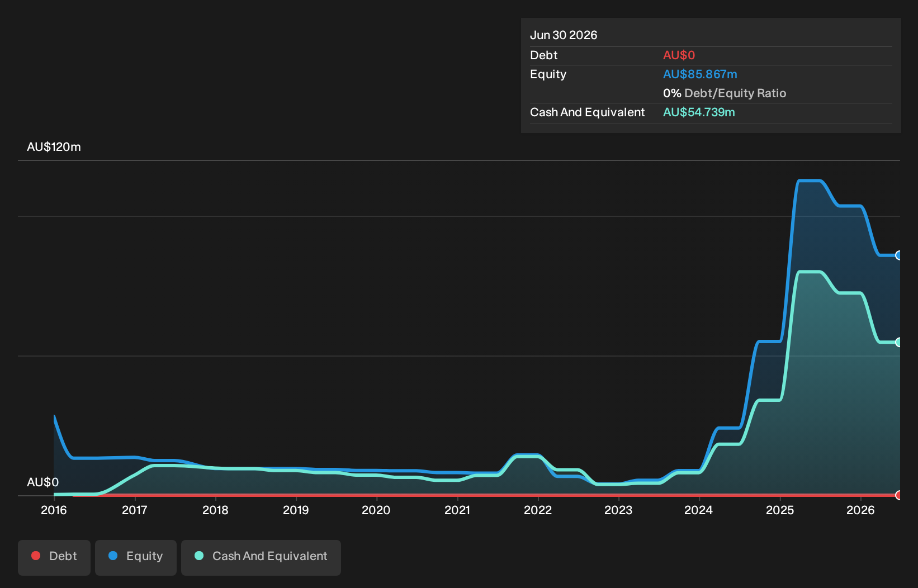Select the 2021 axis label
This screenshot has height=588, width=918.
pyautogui.click(x=457, y=510)
